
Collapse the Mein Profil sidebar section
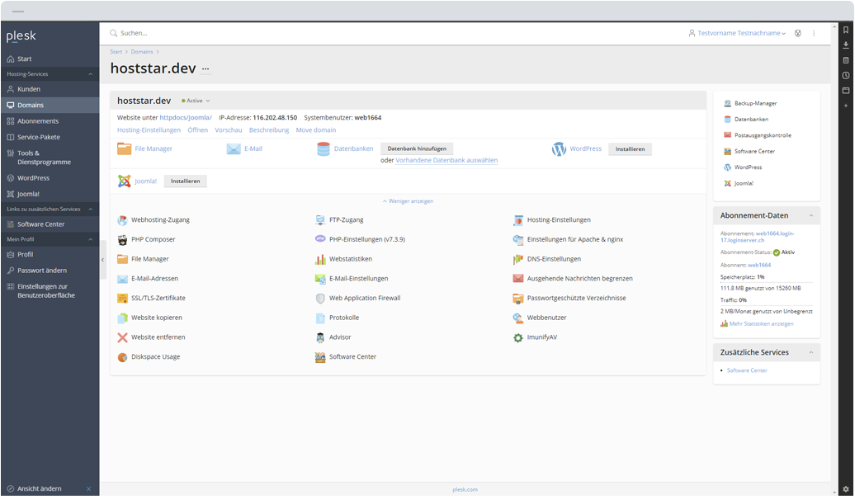pyautogui.click(x=91, y=240)
